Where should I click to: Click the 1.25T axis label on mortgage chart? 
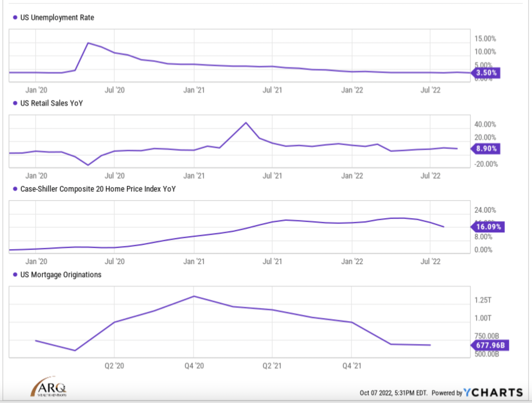click(483, 300)
